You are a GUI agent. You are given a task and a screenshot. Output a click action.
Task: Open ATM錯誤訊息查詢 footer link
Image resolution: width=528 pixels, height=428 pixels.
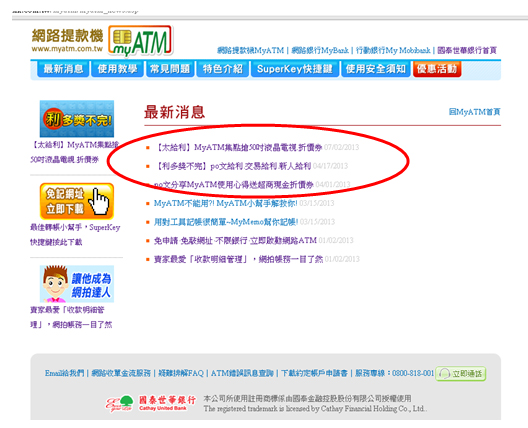pyautogui.click(x=242, y=373)
